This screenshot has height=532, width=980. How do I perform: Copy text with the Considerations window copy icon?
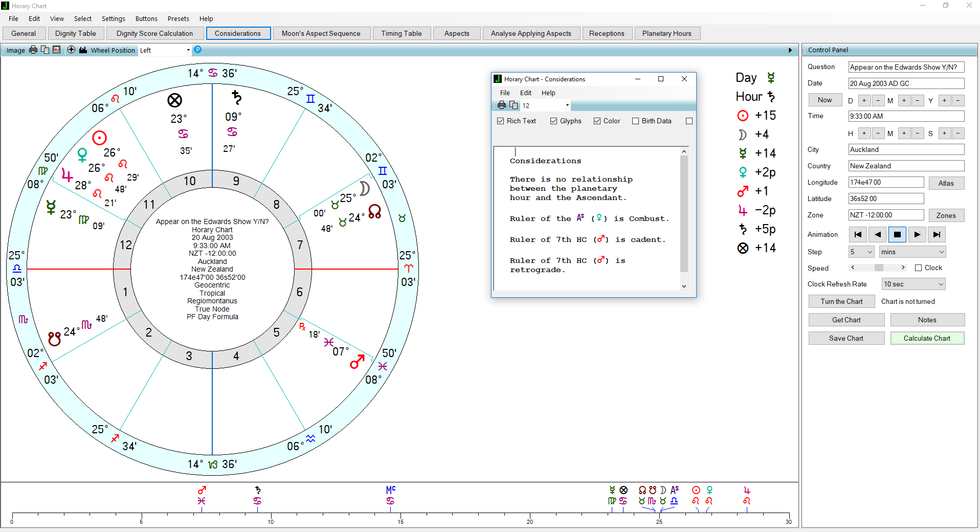514,105
